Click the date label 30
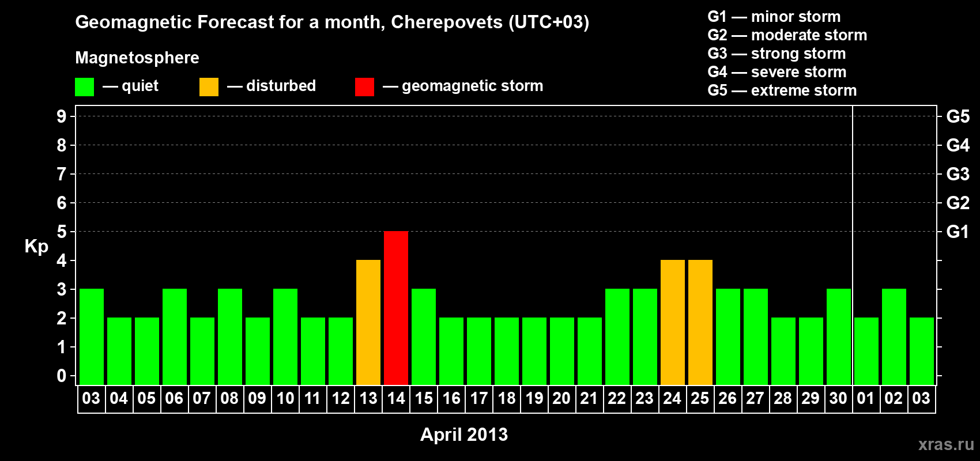Image resolution: width=980 pixels, height=461 pixels. click(x=838, y=398)
